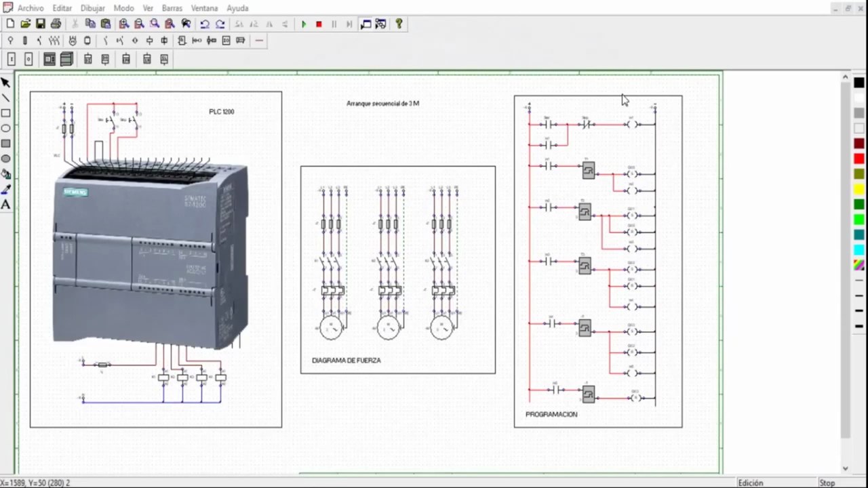Select the filled rectangle tool
The image size is (868, 488).
pyautogui.click(x=5, y=144)
